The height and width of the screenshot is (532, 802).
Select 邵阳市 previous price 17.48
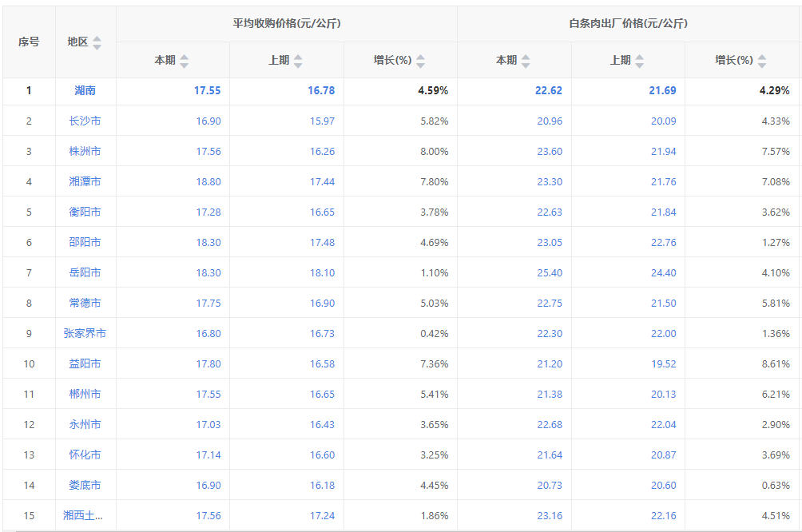(322, 243)
